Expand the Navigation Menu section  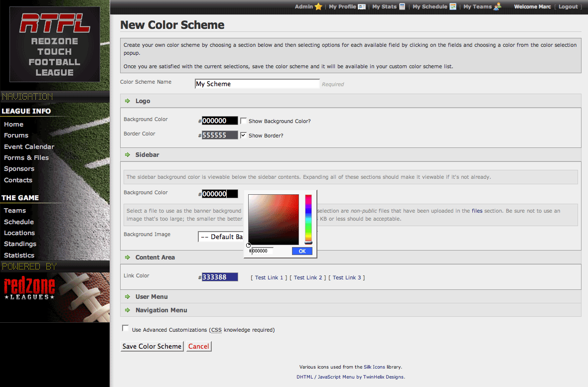click(x=161, y=310)
